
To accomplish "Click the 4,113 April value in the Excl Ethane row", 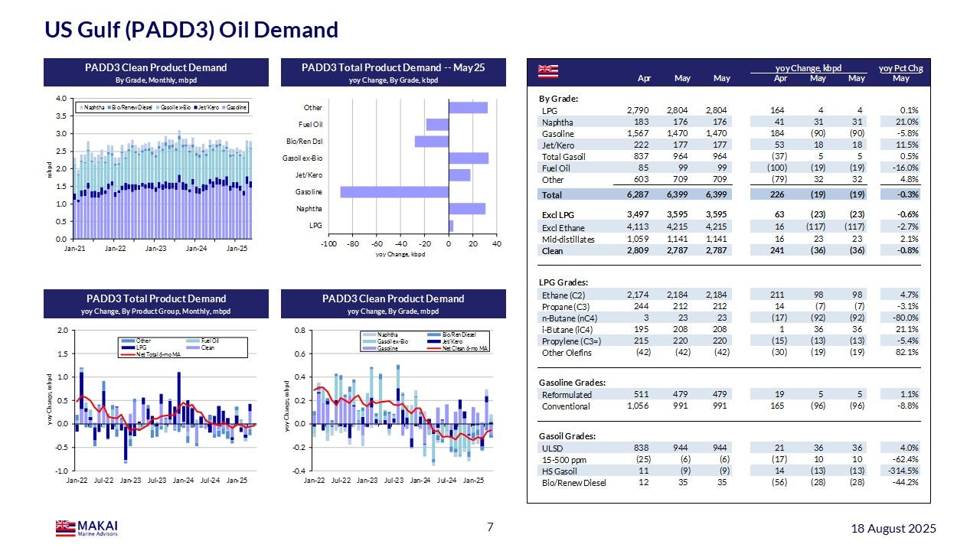I will click(638, 227).
